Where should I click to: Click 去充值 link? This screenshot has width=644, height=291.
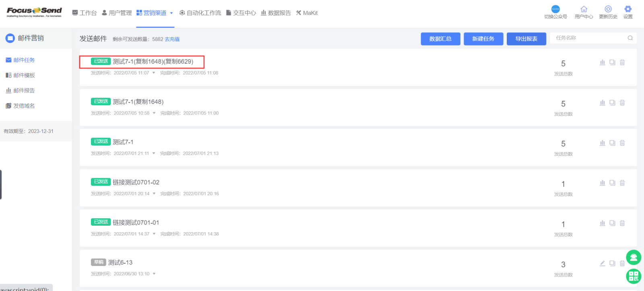click(172, 39)
